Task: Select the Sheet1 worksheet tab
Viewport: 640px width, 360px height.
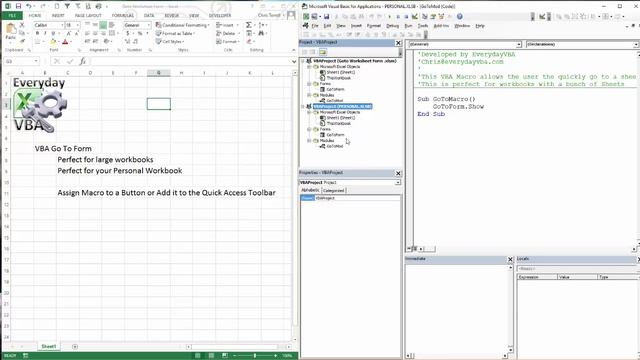Action: tap(49, 346)
